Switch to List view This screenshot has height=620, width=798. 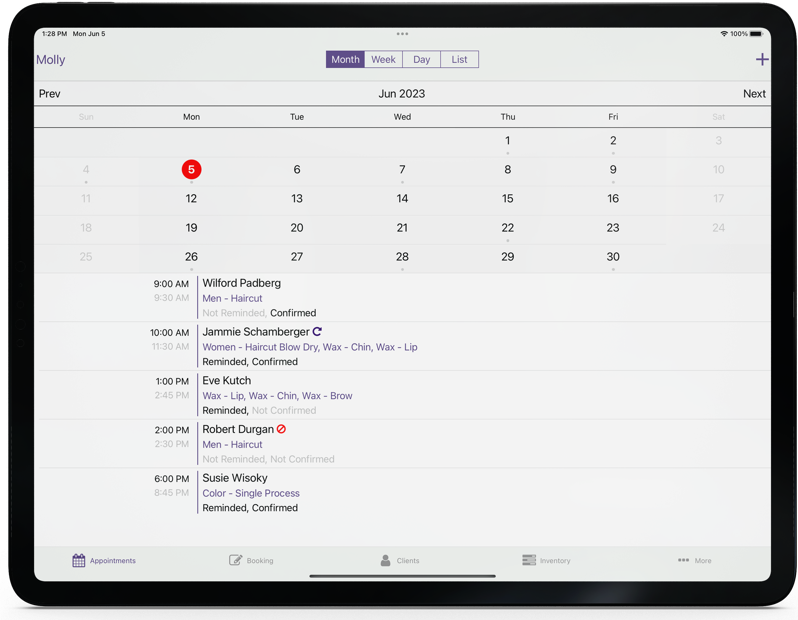pyautogui.click(x=459, y=59)
